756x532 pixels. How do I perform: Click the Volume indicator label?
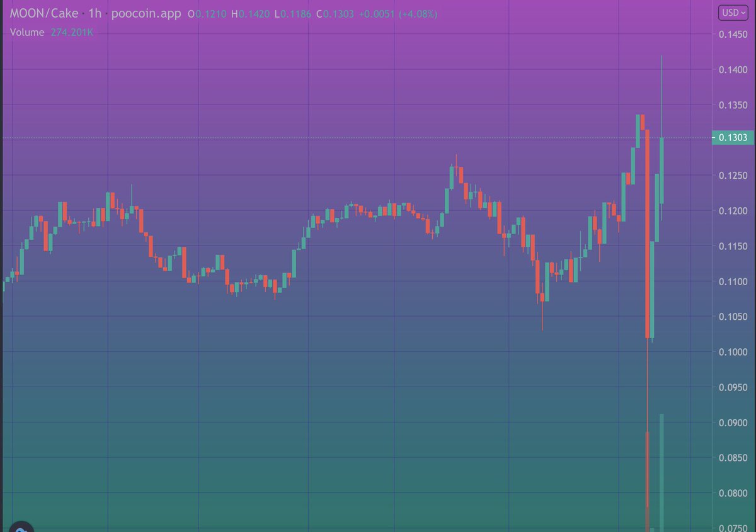(x=27, y=32)
